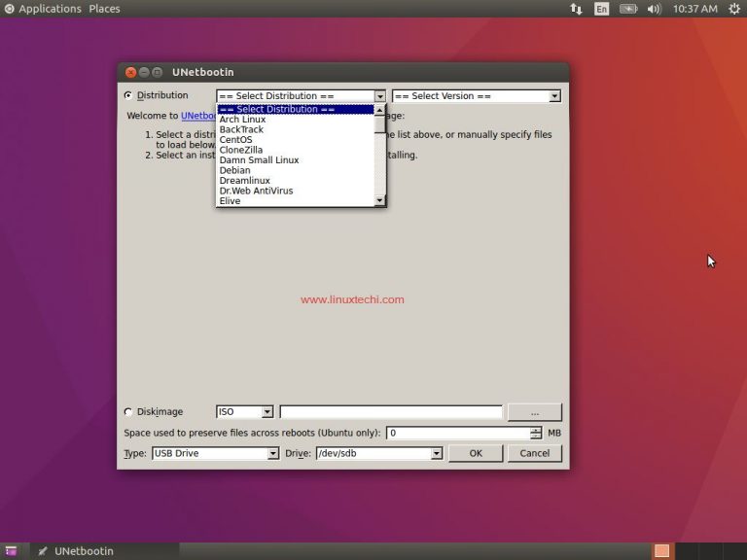This screenshot has width=747, height=560.
Task: Maximize the UNetbootin window
Action: [x=158, y=72]
